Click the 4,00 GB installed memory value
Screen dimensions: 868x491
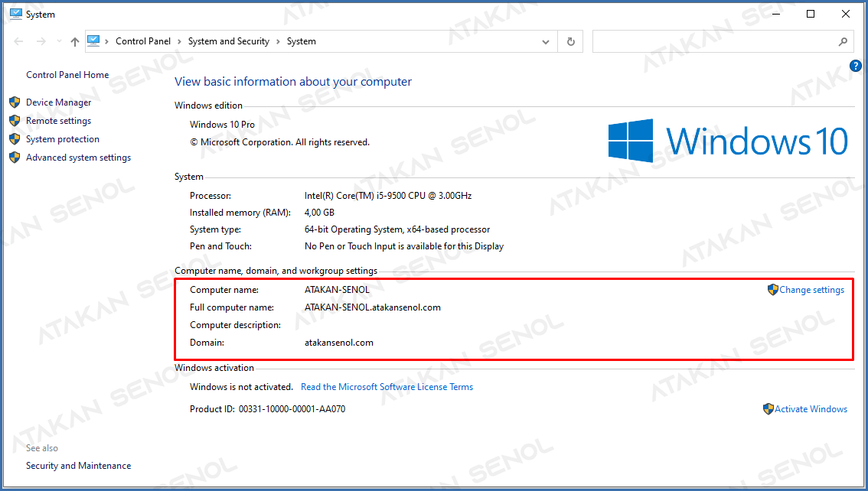pos(319,213)
